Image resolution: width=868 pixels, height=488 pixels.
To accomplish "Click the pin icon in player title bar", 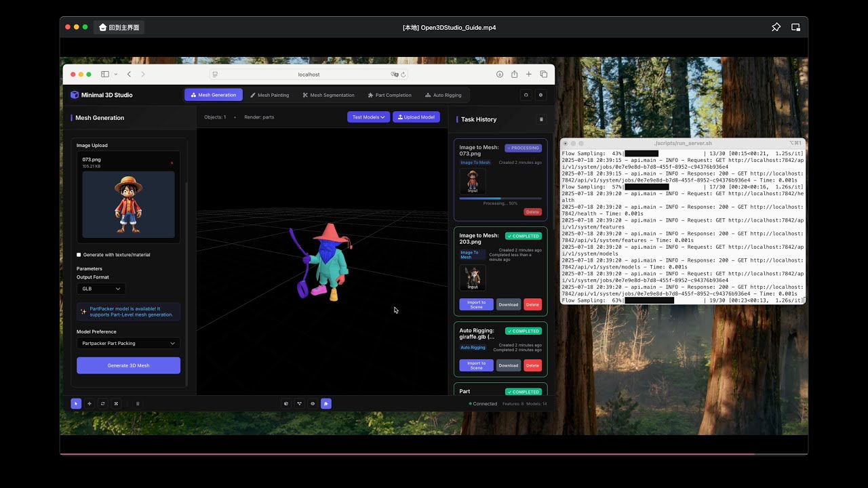I will click(776, 27).
